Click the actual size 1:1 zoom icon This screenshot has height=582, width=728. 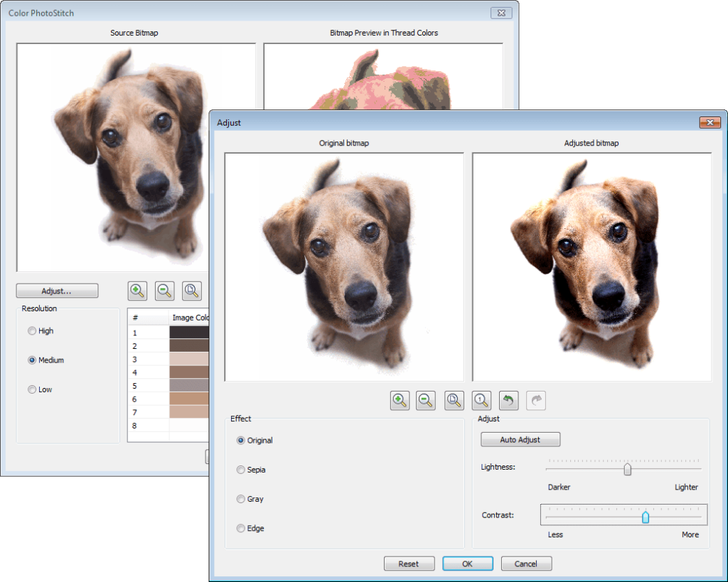click(x=481, y=401)
